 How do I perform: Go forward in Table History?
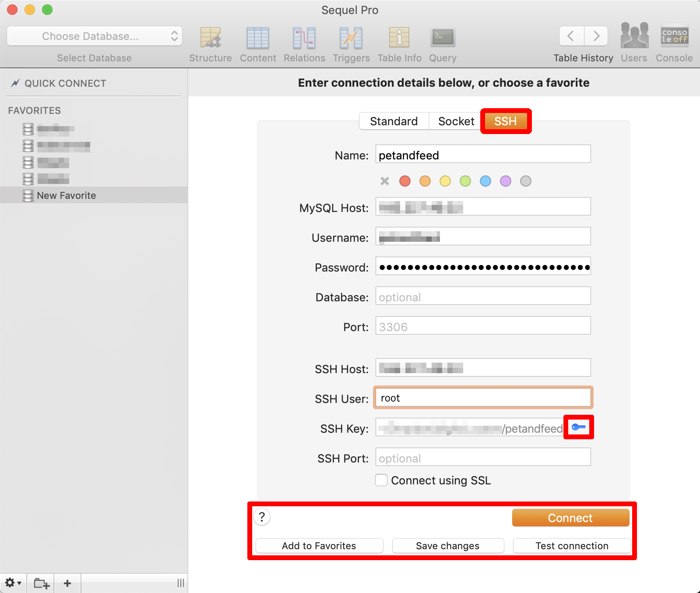[x=596, y=36]
